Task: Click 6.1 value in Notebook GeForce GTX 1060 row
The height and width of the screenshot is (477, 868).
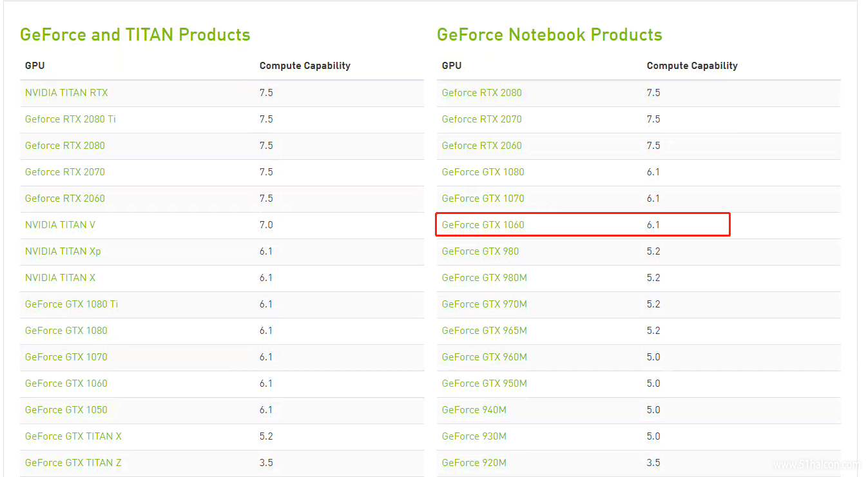Action: point(653,225)
